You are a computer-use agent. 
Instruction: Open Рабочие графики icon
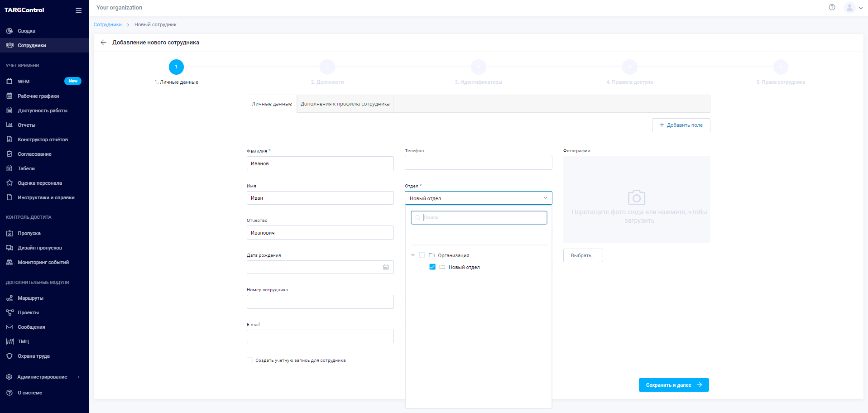click(x=10, y=96)
